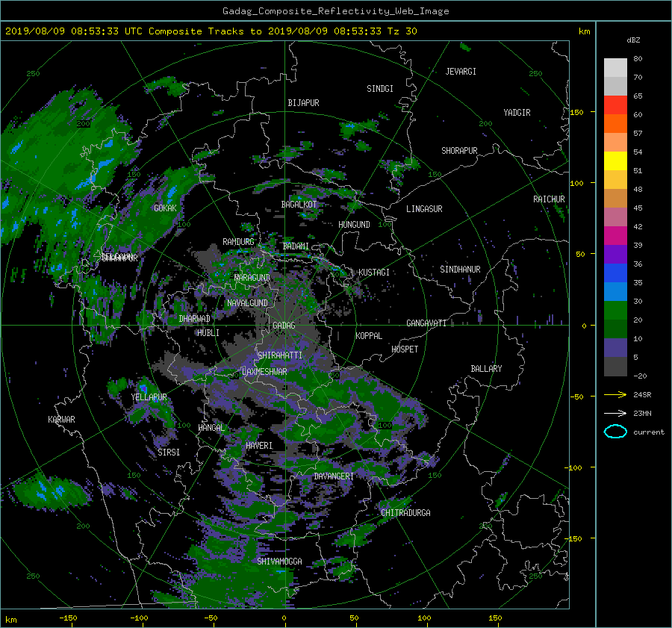Click the -100 tick on right axis
Viewport: 672px width, 628px height.
tap(575, 467)
